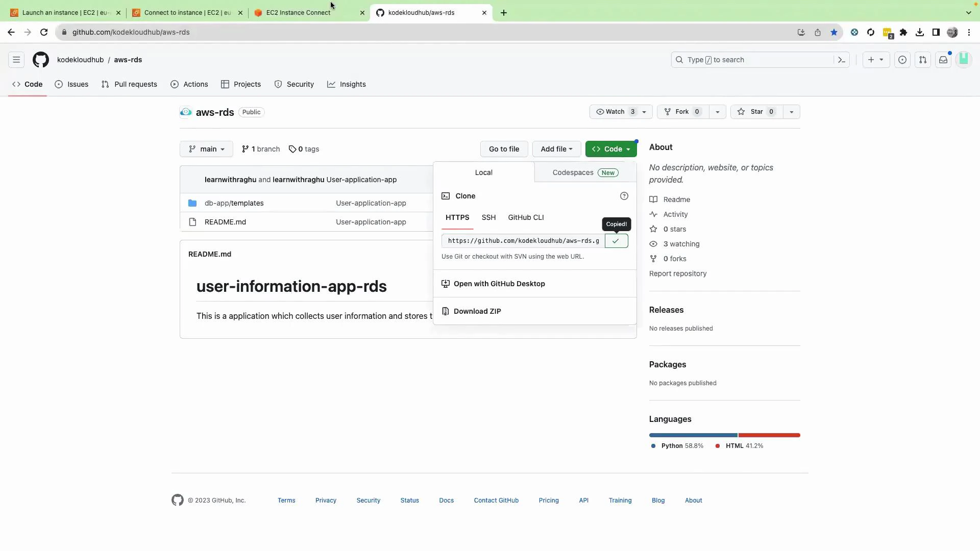Open the hamburger navigation menu
This screenshot has width=980, height=551.
(16, 60)
